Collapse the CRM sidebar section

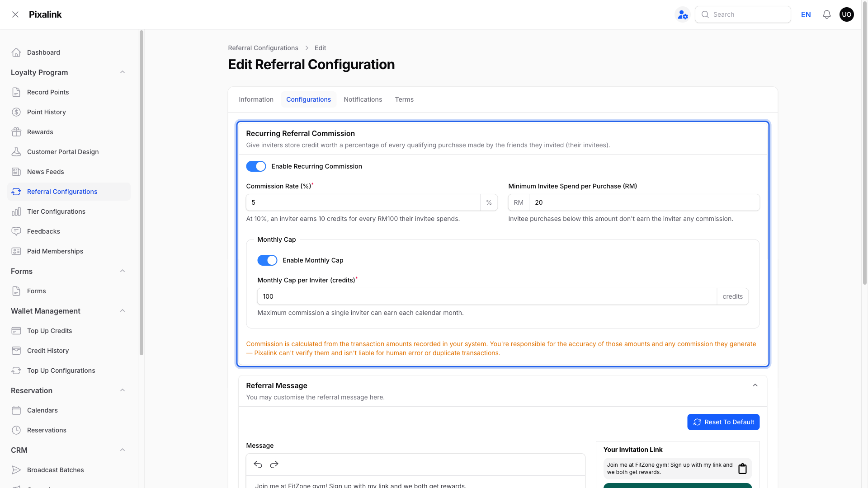(123, 450)
